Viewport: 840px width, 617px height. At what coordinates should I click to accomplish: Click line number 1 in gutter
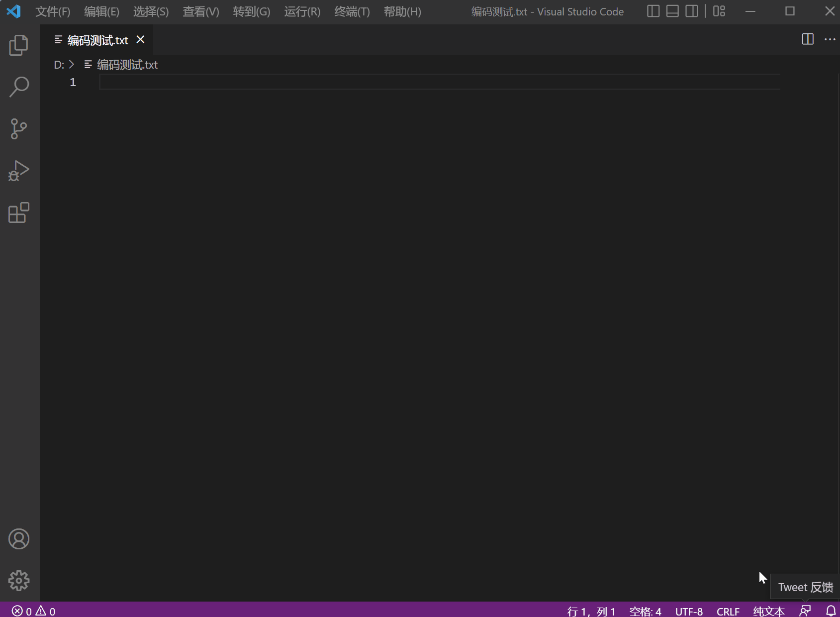pyautogui.click(x=73, y=82)
